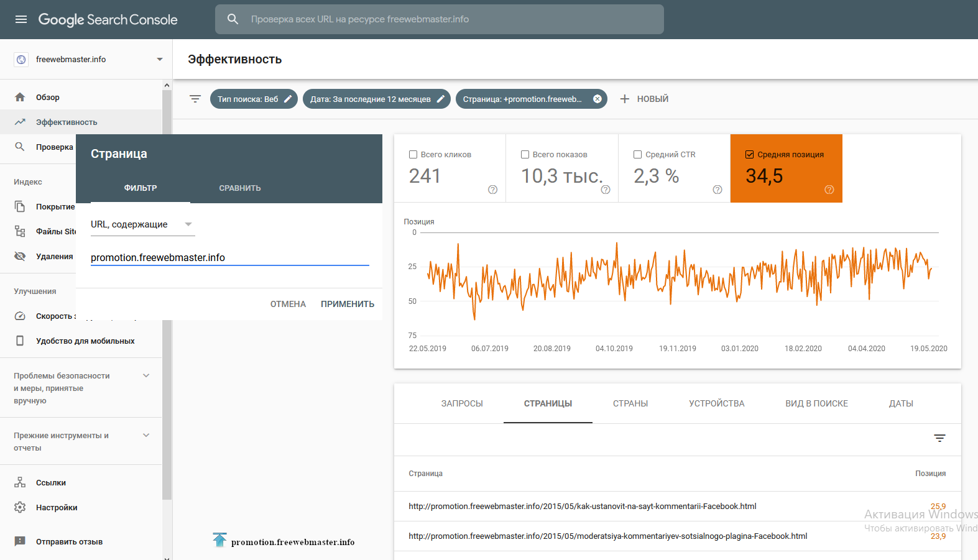Expand Прежние инструменты и отчеты section
Image resolution: width=978 pixels, height=560 pixels.
(x=146, y=435)
